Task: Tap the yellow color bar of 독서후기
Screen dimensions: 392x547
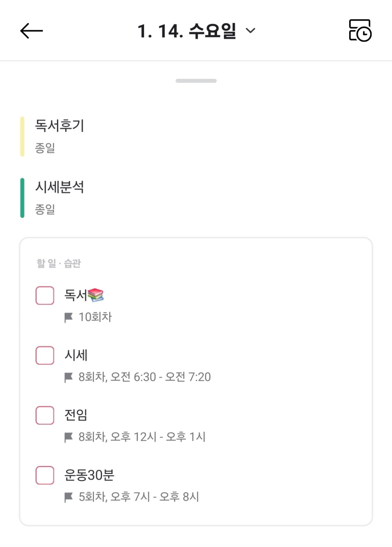Action: 22,136
